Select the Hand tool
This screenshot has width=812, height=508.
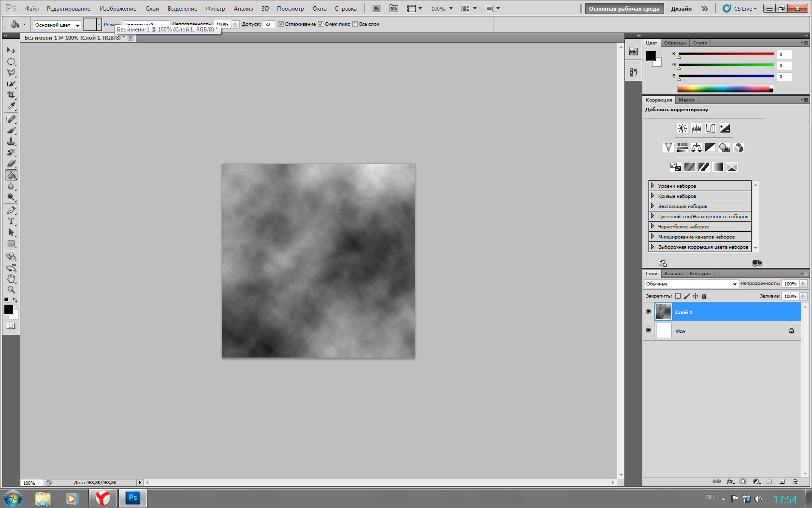[x=11, y=279]
